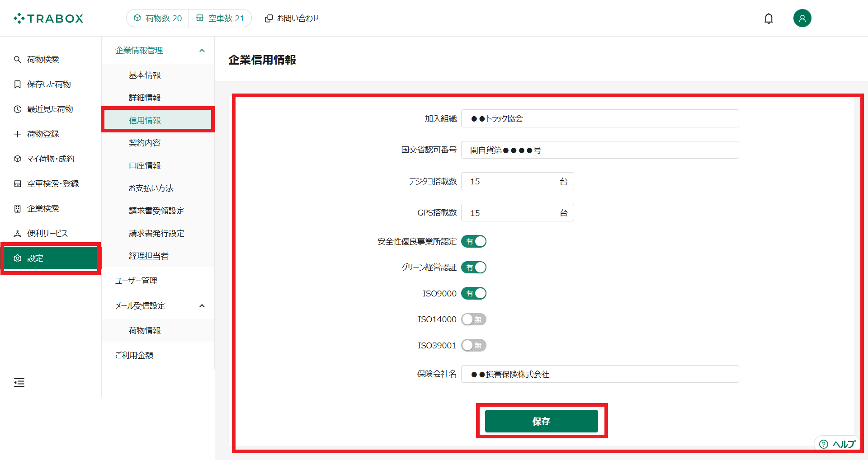The height and width of the screenshot is (460, 868).
Task: Collapse the sidebar with the menu icon
Action: click(x=19, y=383)
